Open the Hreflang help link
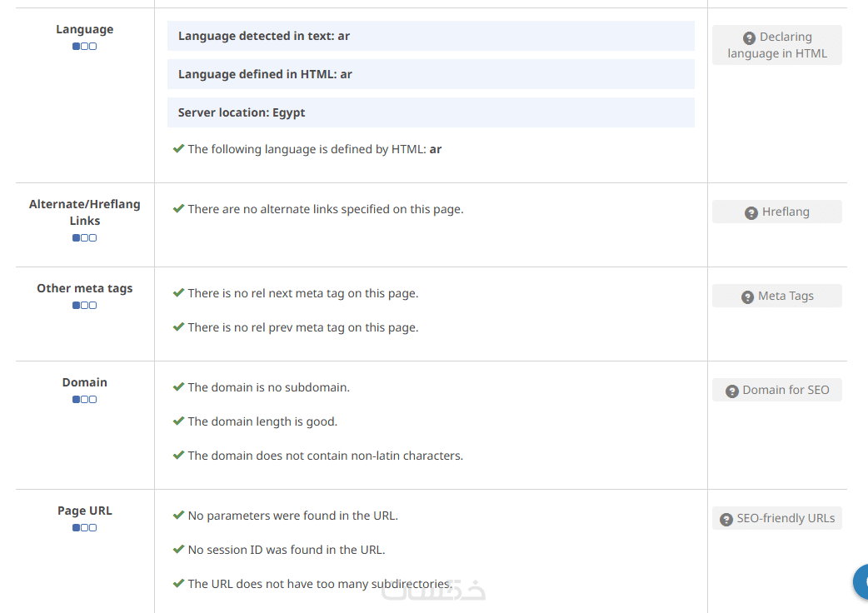 (776, 212)
